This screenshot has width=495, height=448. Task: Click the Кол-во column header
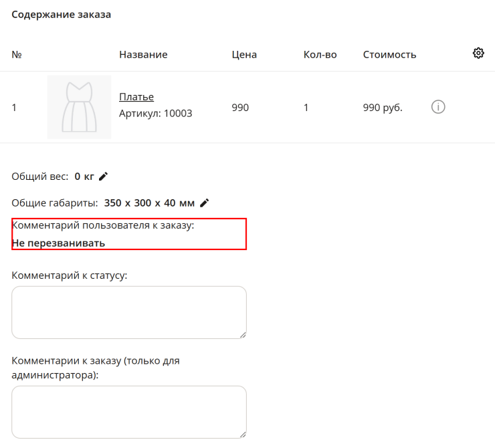pos(320,55)
